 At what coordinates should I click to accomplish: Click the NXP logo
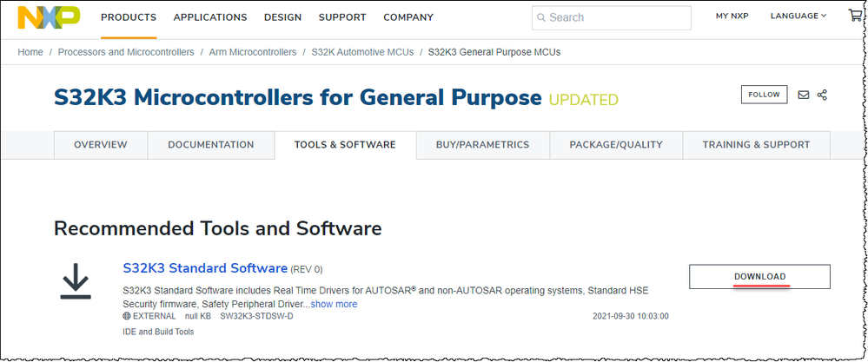[x=49, y=17]
